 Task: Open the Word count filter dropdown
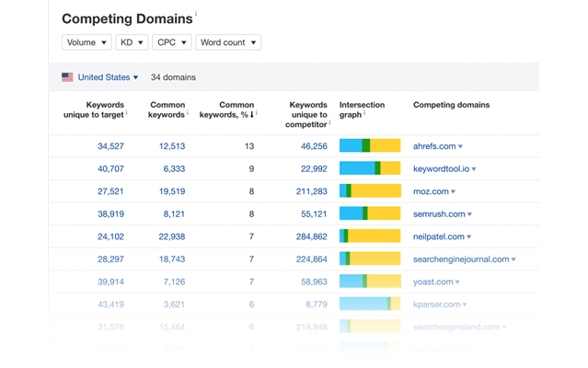229,42
